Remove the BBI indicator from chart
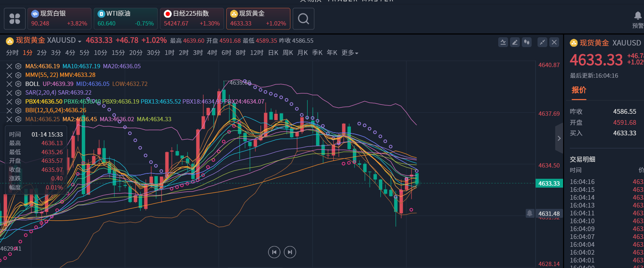This screenshot has height=268, width=644. (x=9, y=111)
